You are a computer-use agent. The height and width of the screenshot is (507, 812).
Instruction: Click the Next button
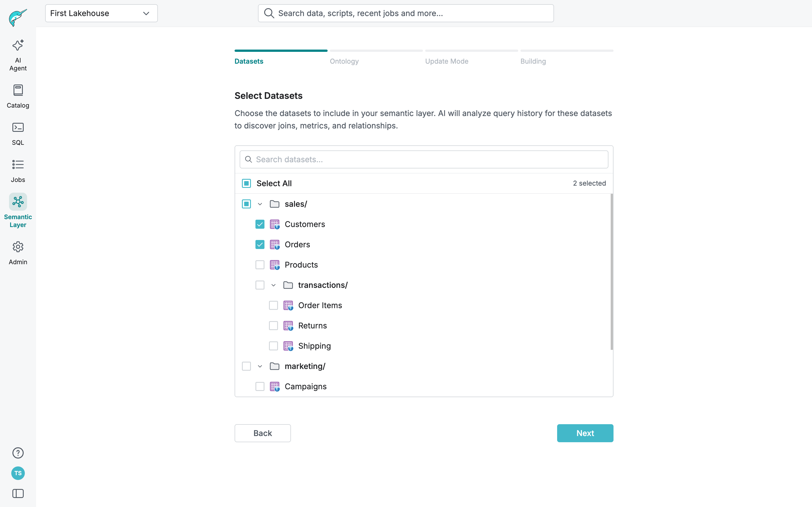(x=585, y=433)
